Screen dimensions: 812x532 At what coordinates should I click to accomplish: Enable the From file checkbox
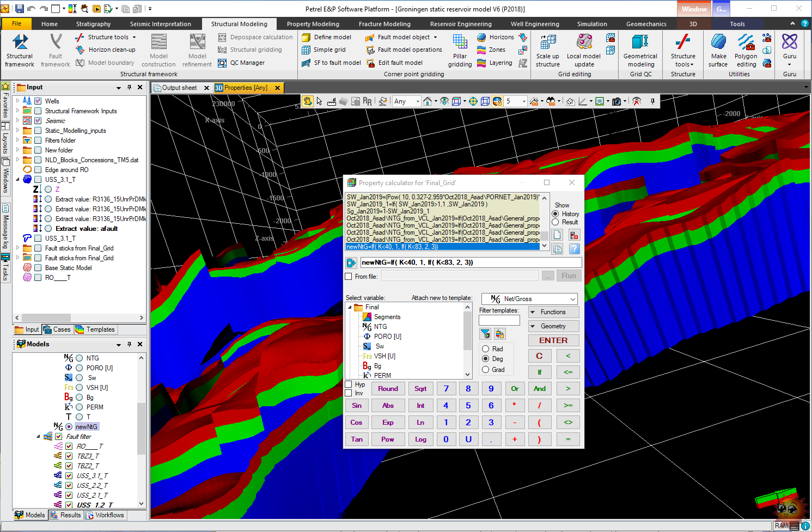349,277
